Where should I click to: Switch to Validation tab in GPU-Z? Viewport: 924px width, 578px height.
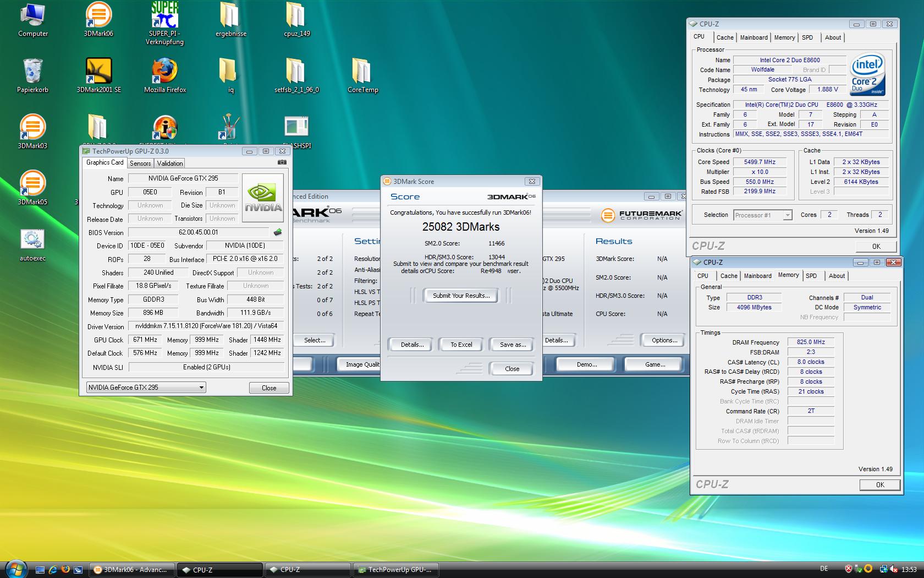point(170,163)
